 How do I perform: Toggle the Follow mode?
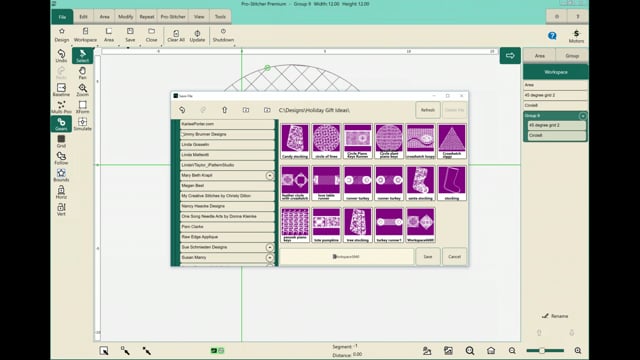pyautogui.click(x=61, y=158)
